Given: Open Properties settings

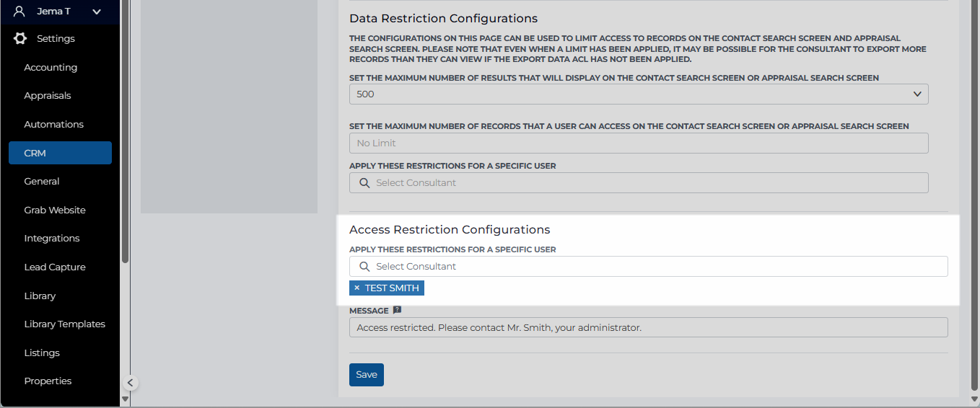Looking at the screenshot, I should point(48,381).
